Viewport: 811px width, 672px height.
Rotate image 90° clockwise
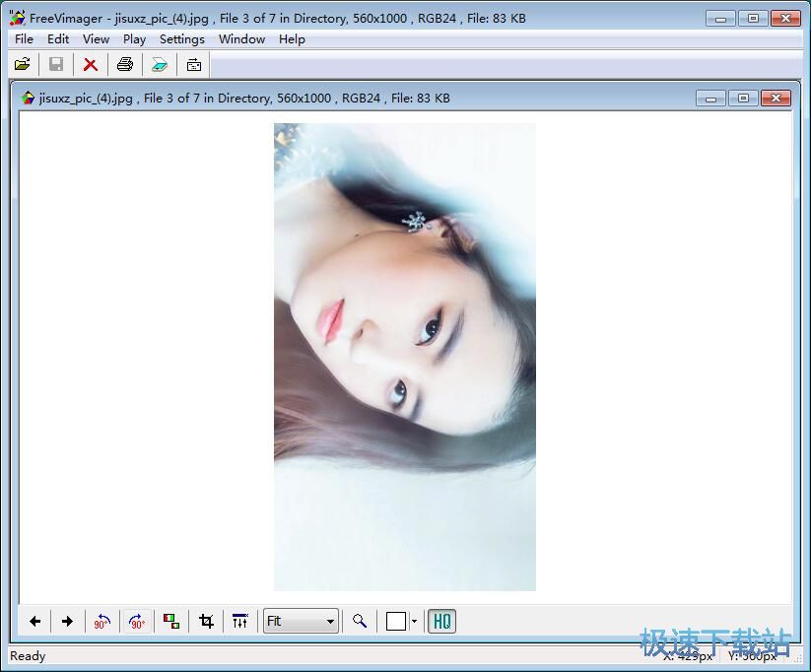pos(136,621)
